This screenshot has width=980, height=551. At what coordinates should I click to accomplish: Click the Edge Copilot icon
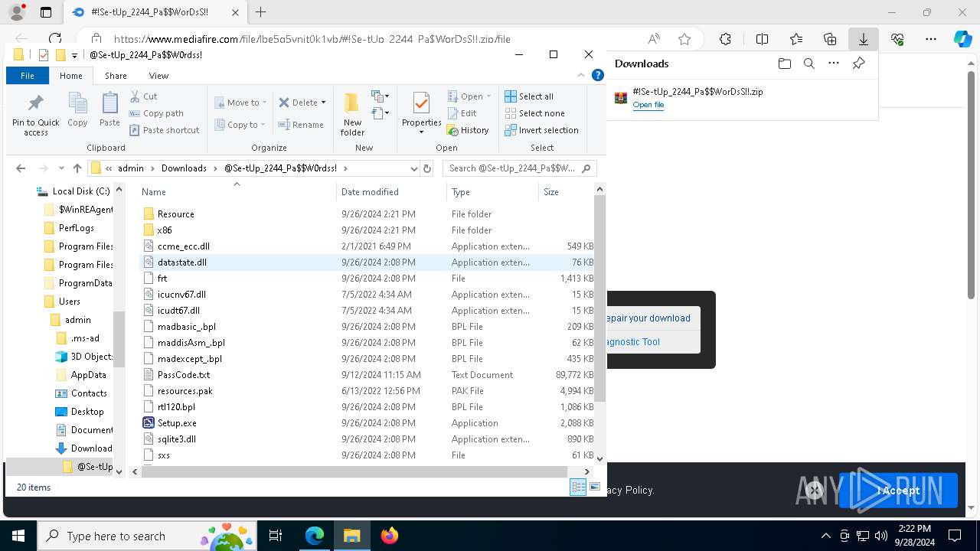[x=962, y=39]
